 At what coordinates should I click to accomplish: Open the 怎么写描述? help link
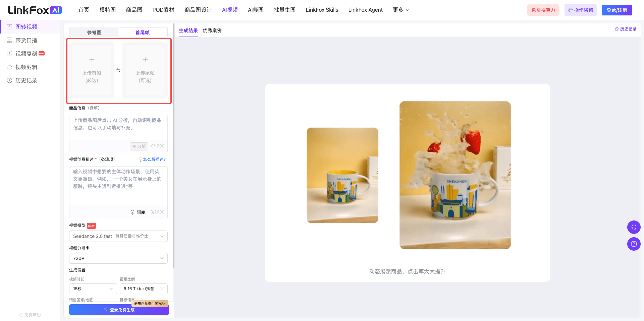click(154, 159)
